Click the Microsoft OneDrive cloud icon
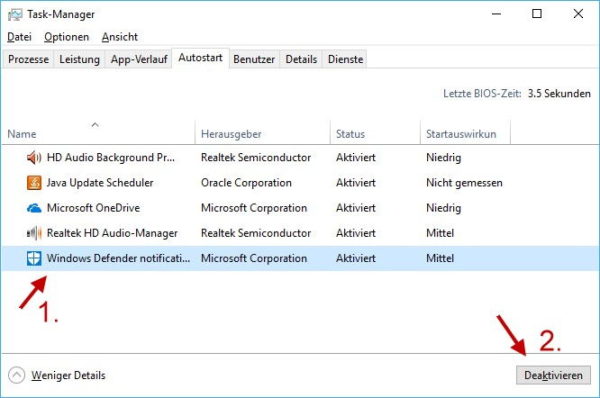 click(x=34, y=208)
